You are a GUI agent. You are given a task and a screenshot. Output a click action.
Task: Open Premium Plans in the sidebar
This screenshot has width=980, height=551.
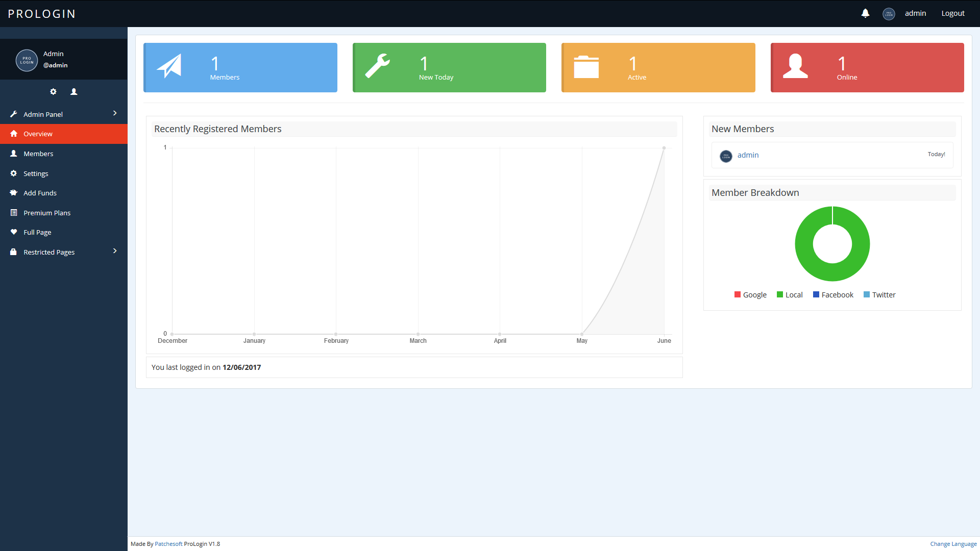coord(47,213)
